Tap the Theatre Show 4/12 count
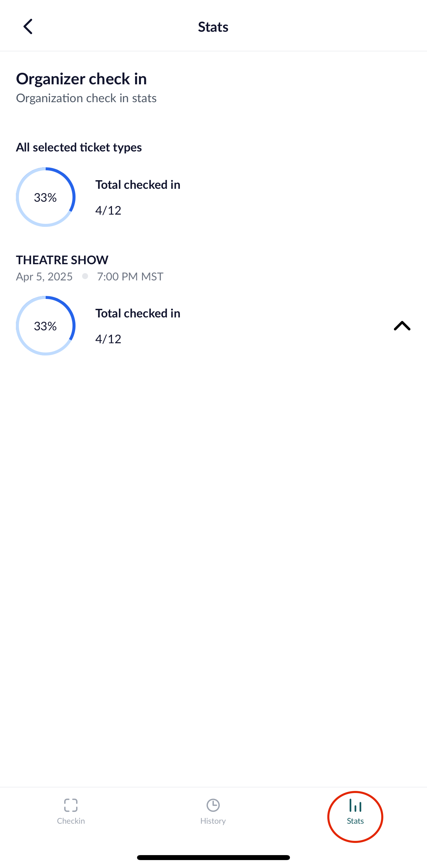The width and height of the screenshot is (427, 868). [x=108, y=339]
